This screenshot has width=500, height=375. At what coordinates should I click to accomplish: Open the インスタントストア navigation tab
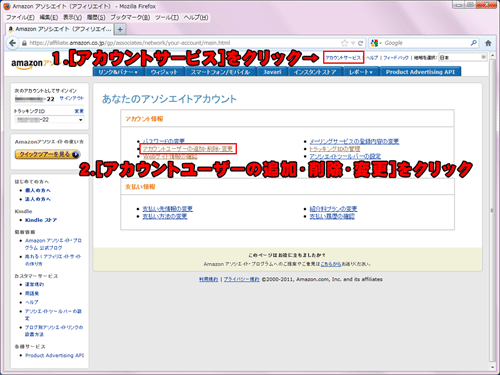(315, 72)
